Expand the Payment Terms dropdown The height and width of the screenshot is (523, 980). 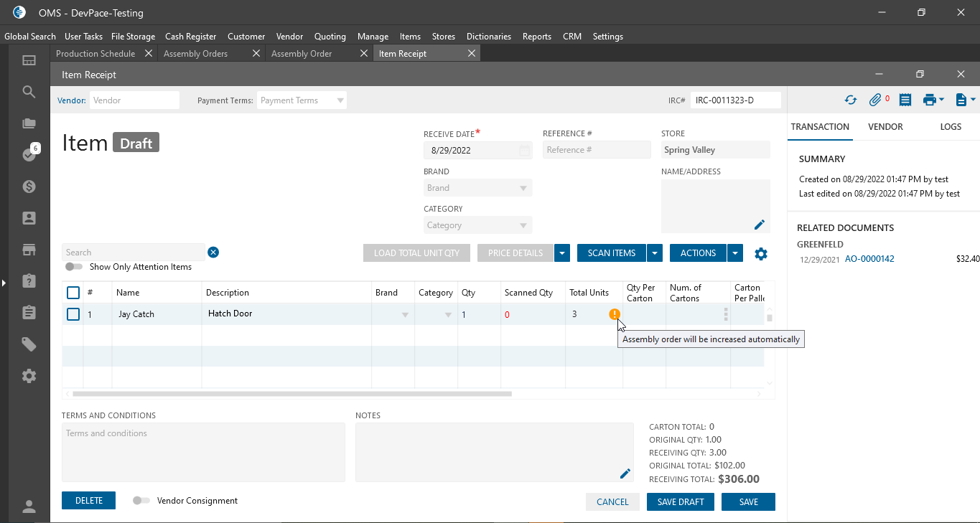coord(340,100)
